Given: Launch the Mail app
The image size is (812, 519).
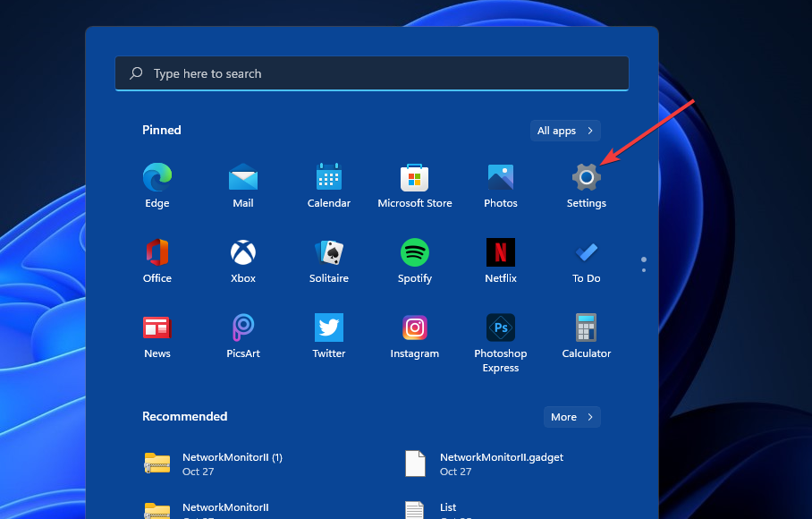Looking at the screenshot, I should pos(243,185).
